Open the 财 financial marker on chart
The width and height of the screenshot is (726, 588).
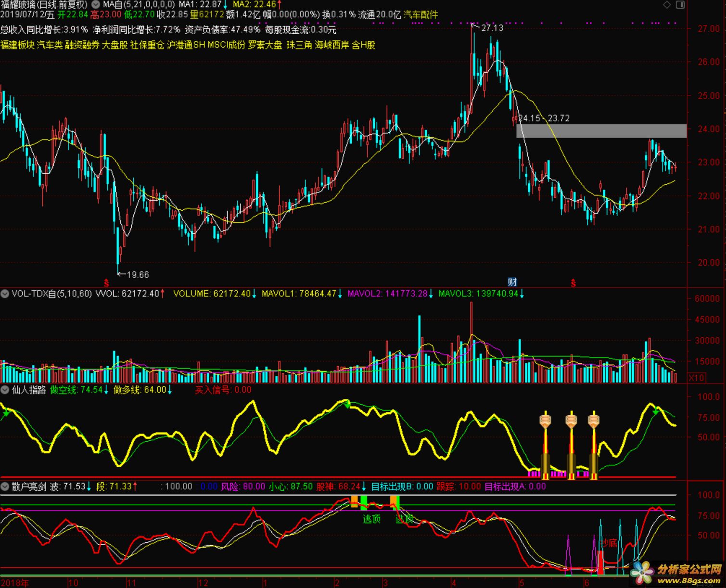512,282
